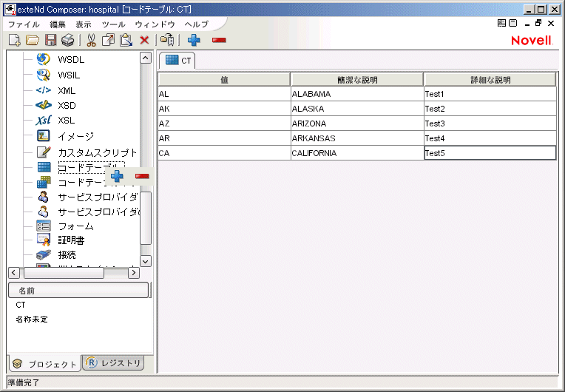Click tree scrollbar down arrow

pyautogui.click(x=146, y=261)
